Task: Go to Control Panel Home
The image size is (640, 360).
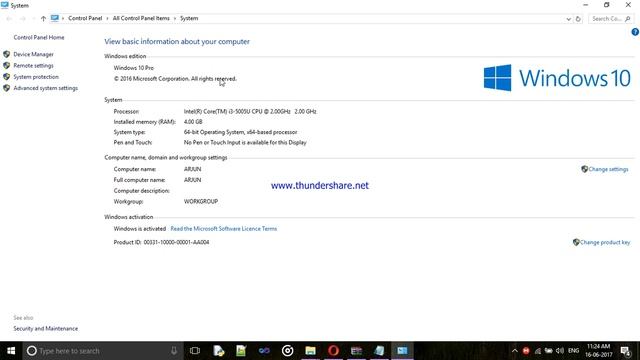Action: coord(39,38)
